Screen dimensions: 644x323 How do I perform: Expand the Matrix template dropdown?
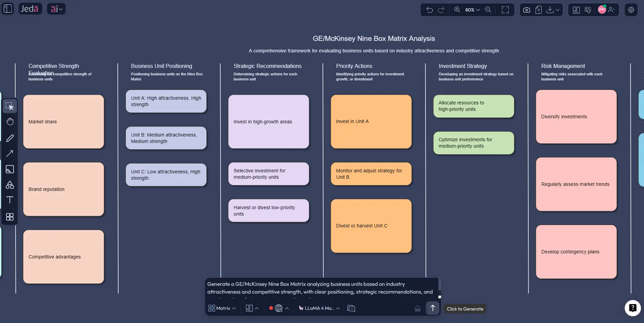[222, 308]
